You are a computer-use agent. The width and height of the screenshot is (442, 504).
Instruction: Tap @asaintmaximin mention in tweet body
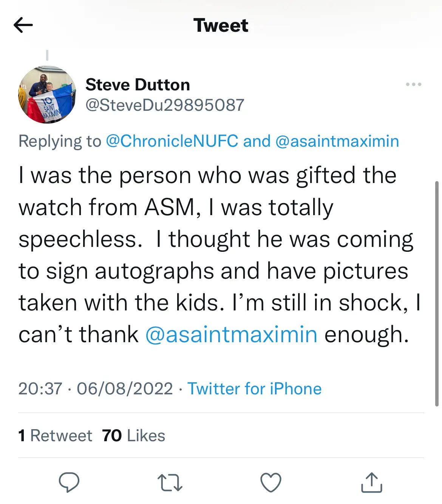click(231, 335)
